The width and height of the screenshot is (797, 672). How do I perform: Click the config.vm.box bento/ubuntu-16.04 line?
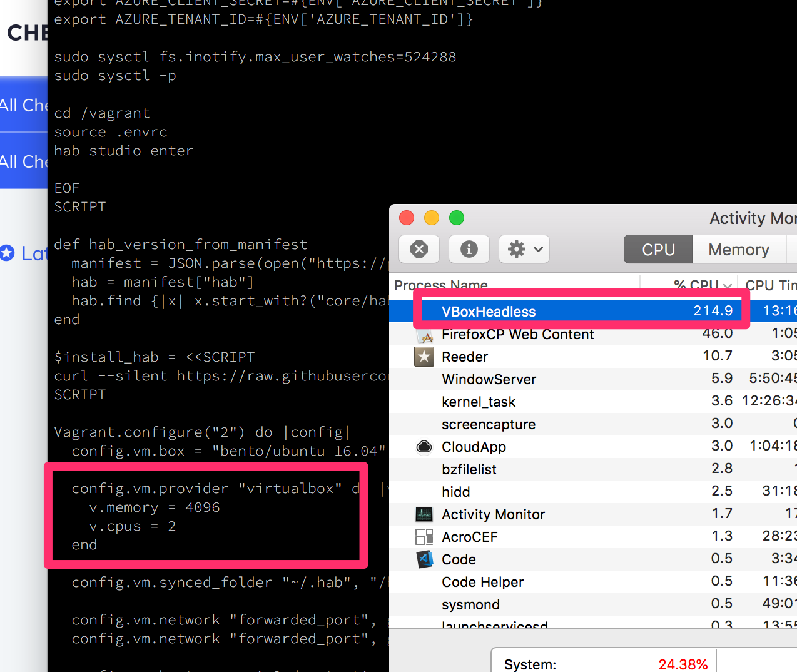(228, 451)
